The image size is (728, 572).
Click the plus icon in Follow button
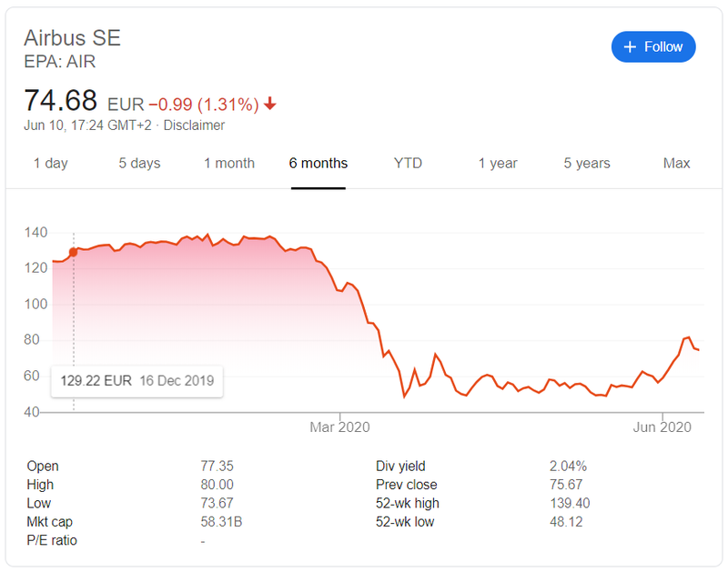(x=630, y=47)
